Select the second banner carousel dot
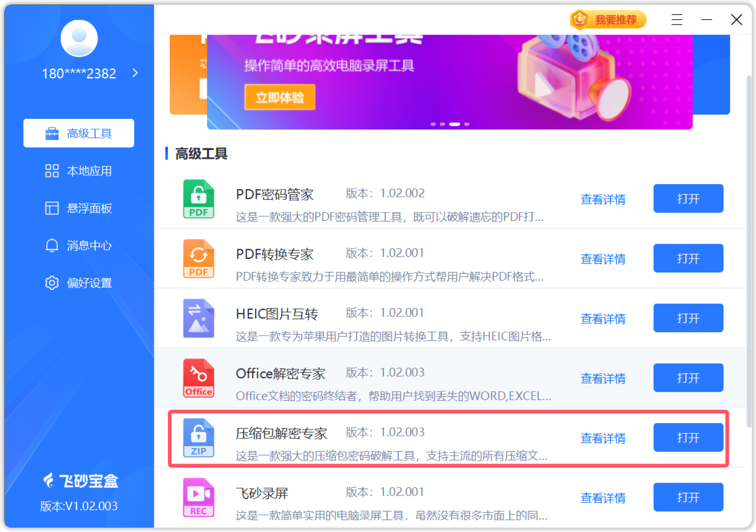Screen dimensions: 756x532 [443, 124]
